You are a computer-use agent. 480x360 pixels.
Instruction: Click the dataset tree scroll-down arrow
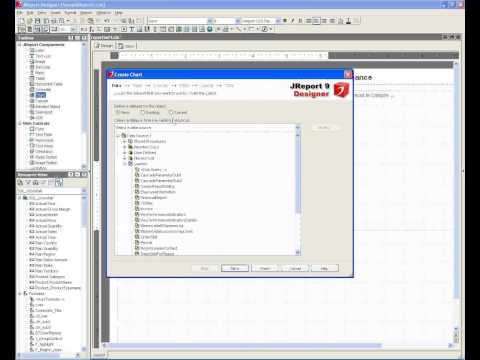coord(298,253)
